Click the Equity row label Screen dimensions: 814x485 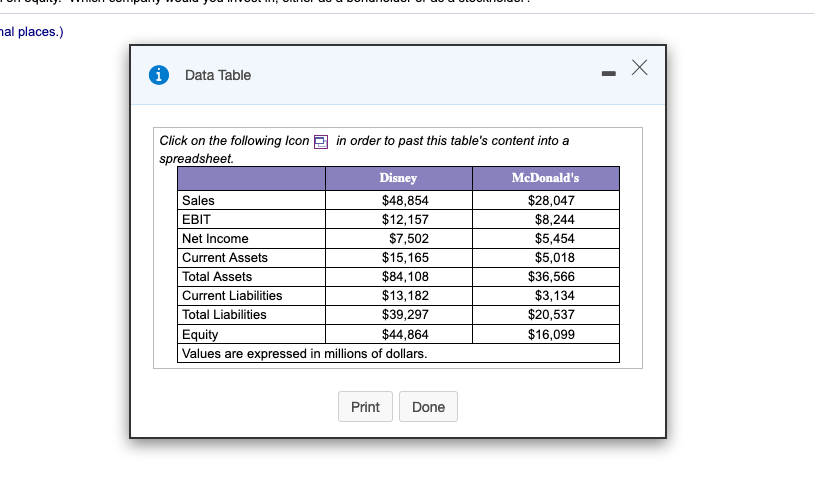[200, 335]
